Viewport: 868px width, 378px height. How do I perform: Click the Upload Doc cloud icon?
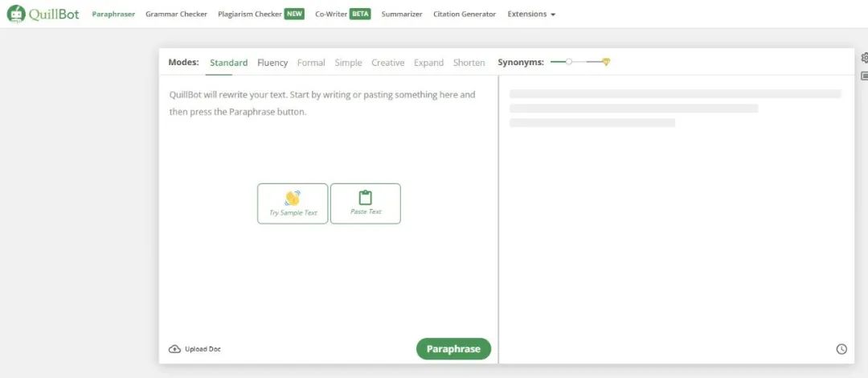[174, 349]
